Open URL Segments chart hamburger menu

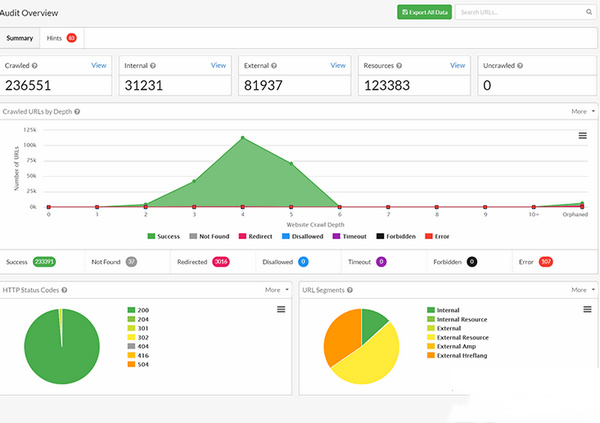click(583, 310)
